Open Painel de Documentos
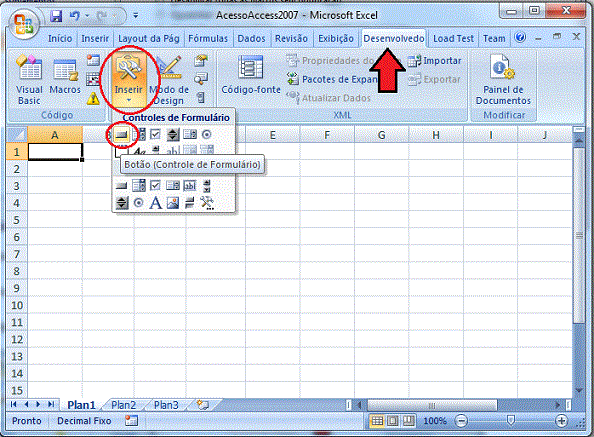Viewport: 594px width, 437px height. point(503,80)
